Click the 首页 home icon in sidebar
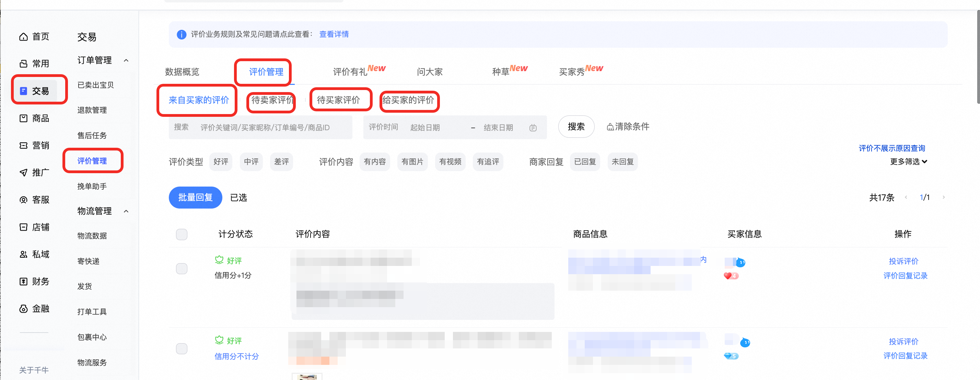This screenshot has height=380, width=980. pyautogui.click(x=24, y=36)
